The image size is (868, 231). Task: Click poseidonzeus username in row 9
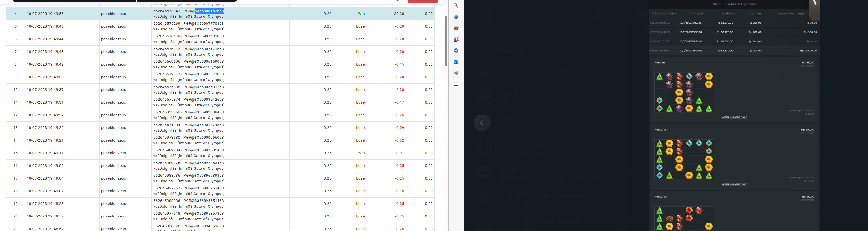click(114, 77)
